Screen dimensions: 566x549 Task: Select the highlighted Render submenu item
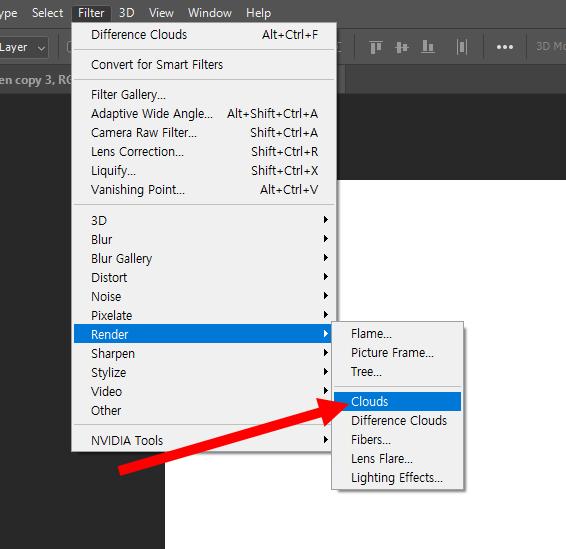[x=203, y=334]
